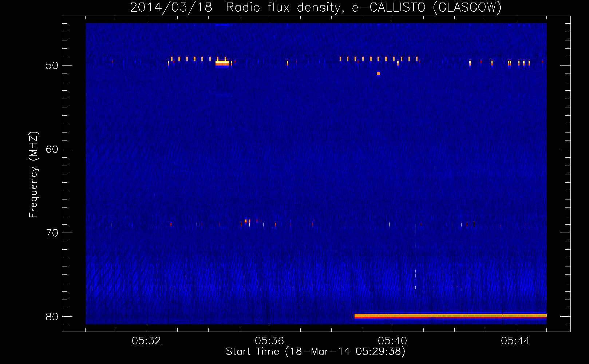Viewport: 589px width, 364px height.
Task: Click the 05:40 time tick label
Action: click(x=392, y=341)
